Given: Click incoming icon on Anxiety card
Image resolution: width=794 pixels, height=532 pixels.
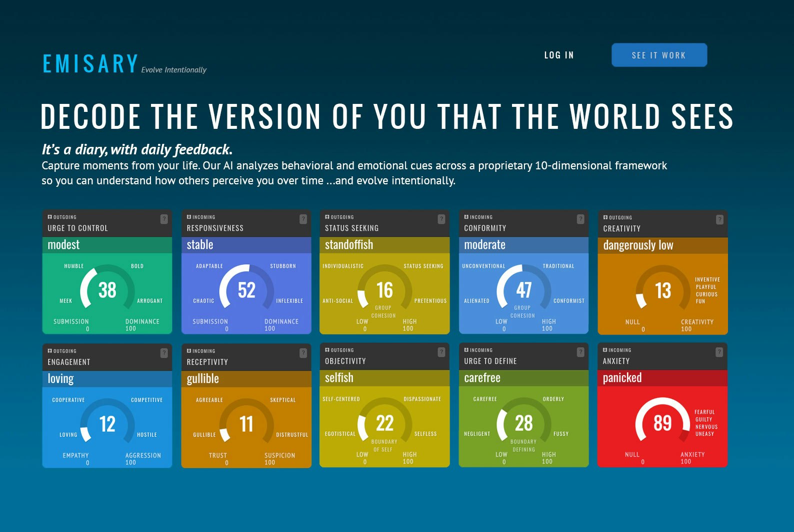Looking at the screenshot, I should point(605,350).
